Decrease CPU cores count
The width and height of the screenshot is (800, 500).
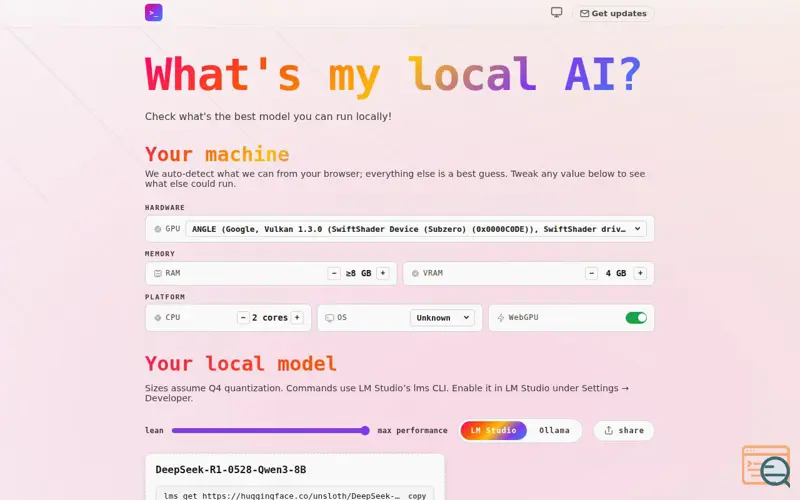[x=243, y=318]
